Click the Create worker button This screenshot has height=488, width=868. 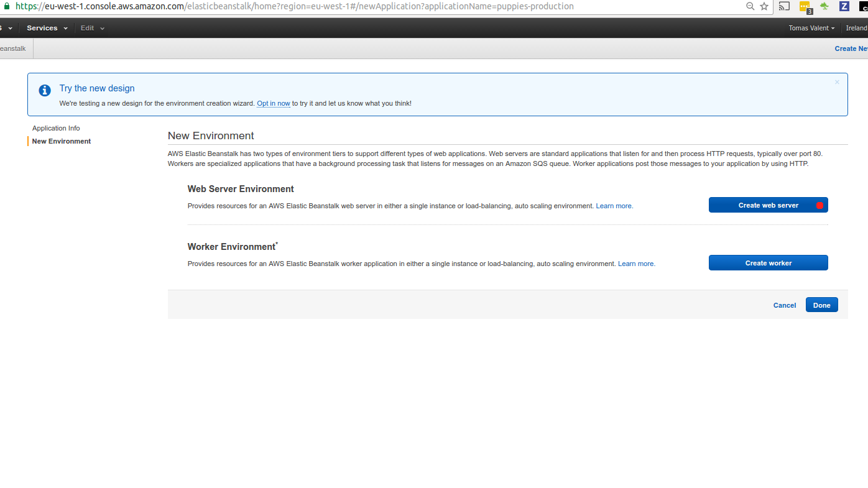769,263
